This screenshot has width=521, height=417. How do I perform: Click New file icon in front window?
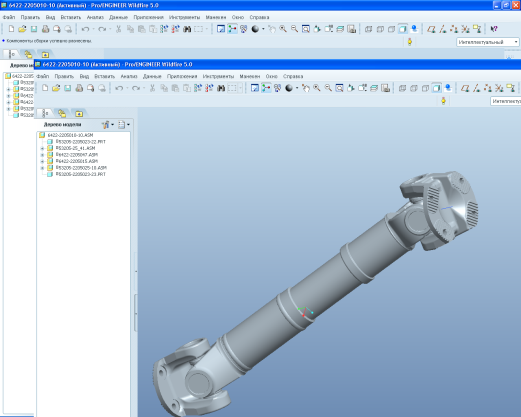point(45,88)
